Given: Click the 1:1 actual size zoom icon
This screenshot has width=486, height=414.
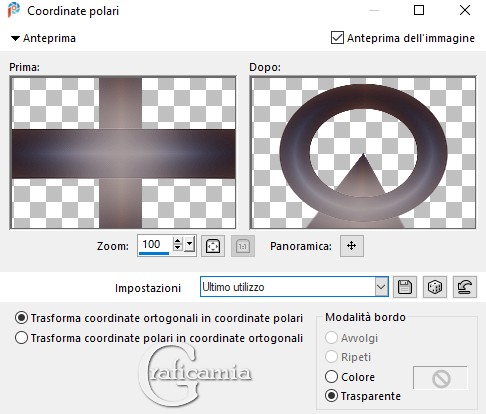Looking at the screenshot, I should click(243, 246).
